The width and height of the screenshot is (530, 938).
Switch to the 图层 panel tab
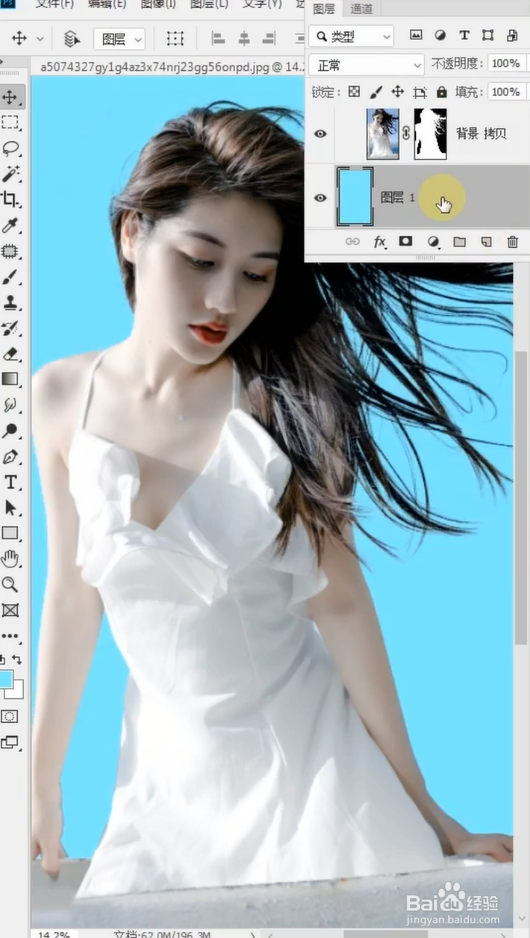[324, 8]
